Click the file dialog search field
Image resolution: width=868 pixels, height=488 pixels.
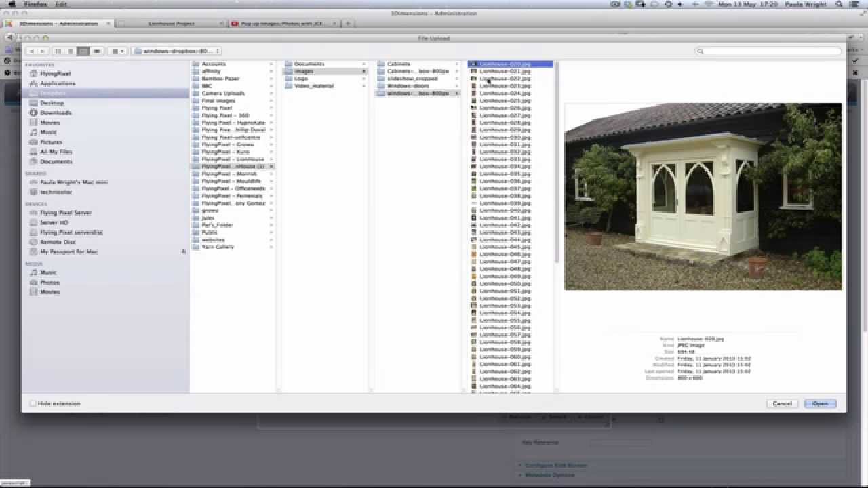(768, 51)
